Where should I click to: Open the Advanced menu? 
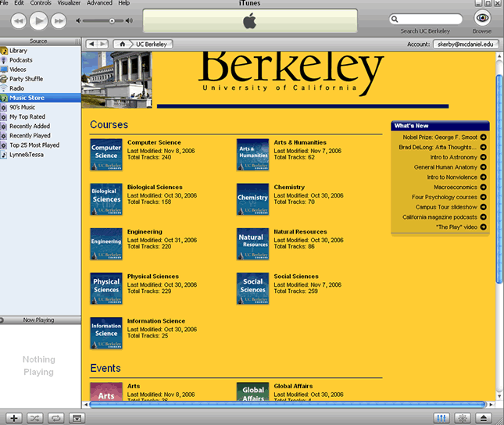coord(99,4)
